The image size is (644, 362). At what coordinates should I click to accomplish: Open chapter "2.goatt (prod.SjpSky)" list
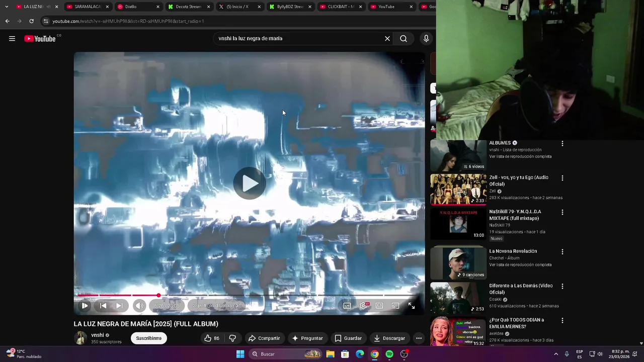coord(216,306)
